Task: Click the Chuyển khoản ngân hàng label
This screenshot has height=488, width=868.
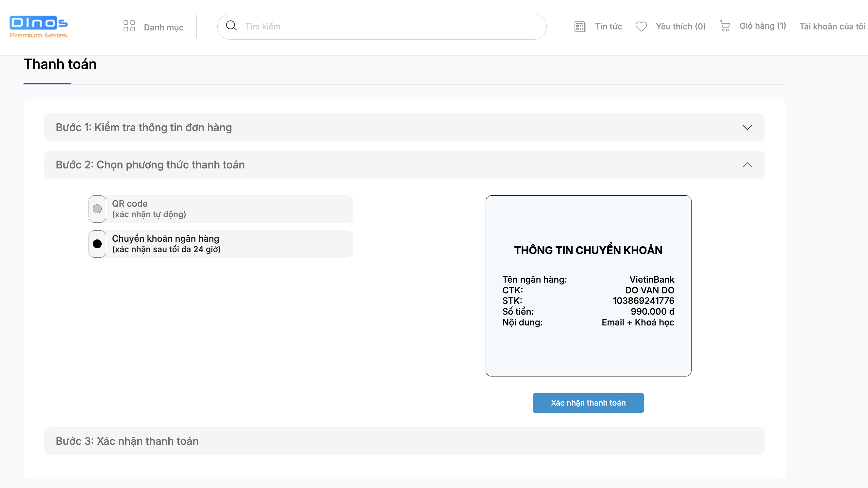Action: [166, 244]
